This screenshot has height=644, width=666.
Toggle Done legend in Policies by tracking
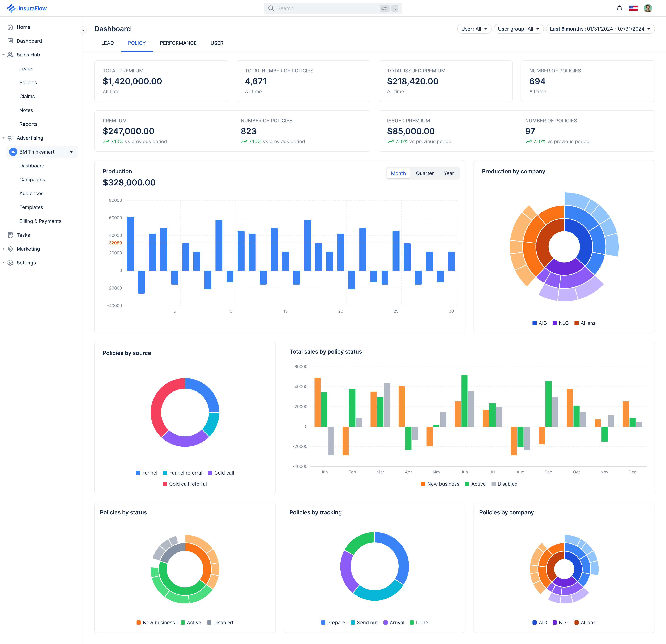point(419,622)
